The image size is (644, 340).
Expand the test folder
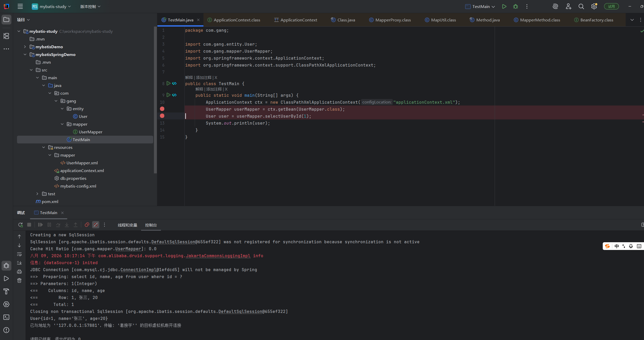click(37, 194)
